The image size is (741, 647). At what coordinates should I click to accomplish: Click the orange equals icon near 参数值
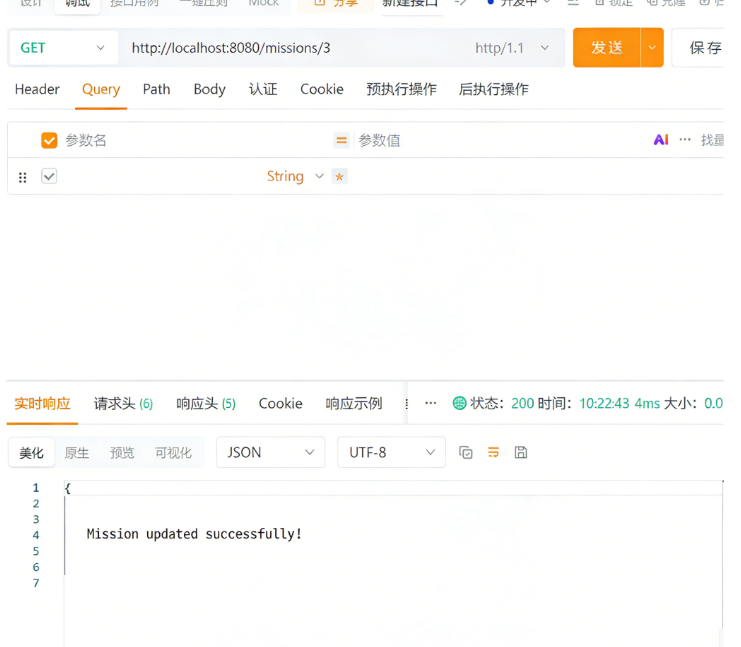pos(341,140)
